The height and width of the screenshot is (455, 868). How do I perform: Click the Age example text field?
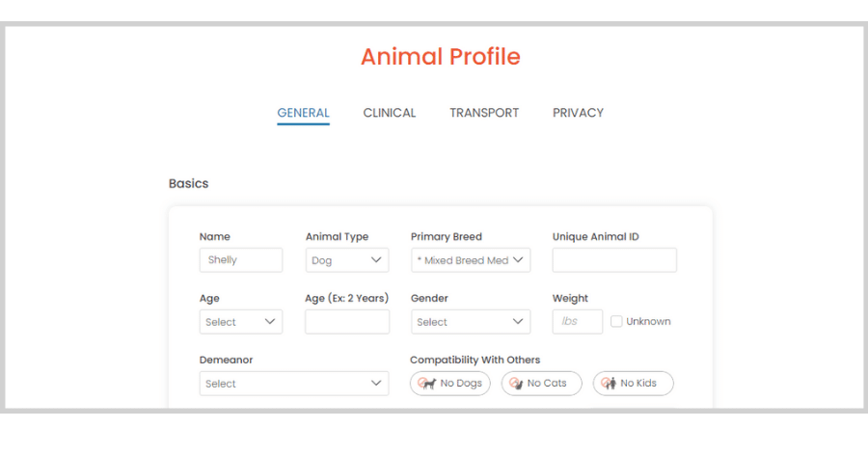347,322
